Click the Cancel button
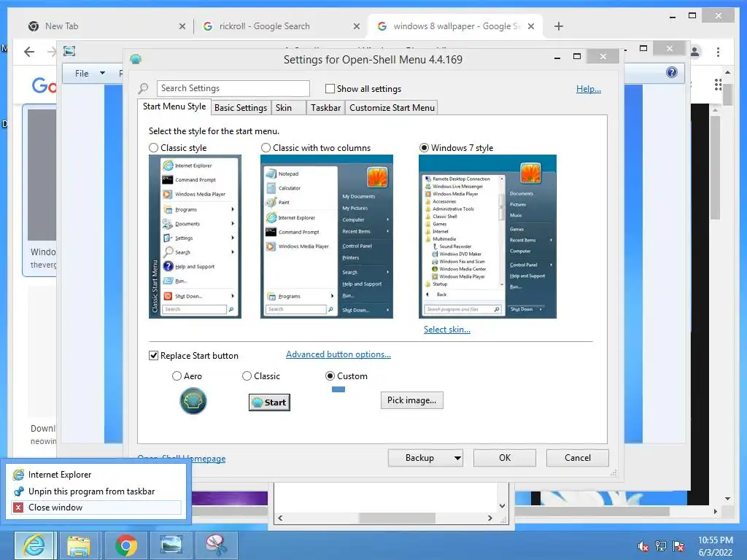The image size is (747, 560). pos(578,458)
